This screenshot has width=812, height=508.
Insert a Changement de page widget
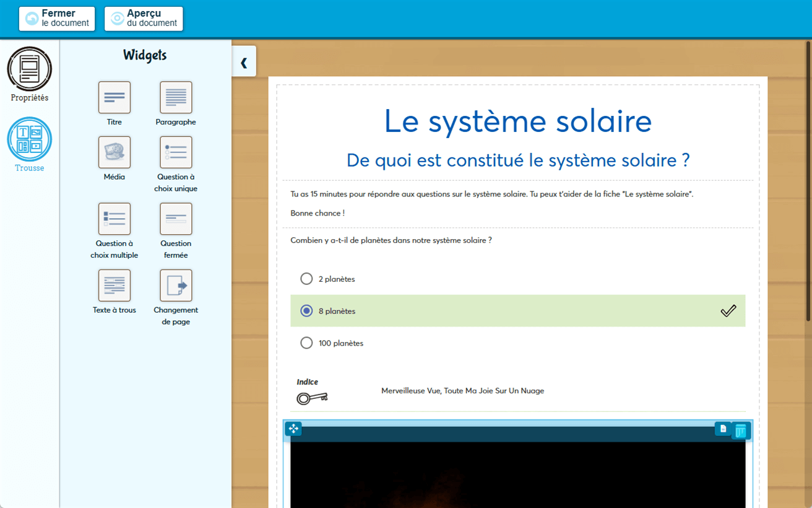click(x=176, y=286)
